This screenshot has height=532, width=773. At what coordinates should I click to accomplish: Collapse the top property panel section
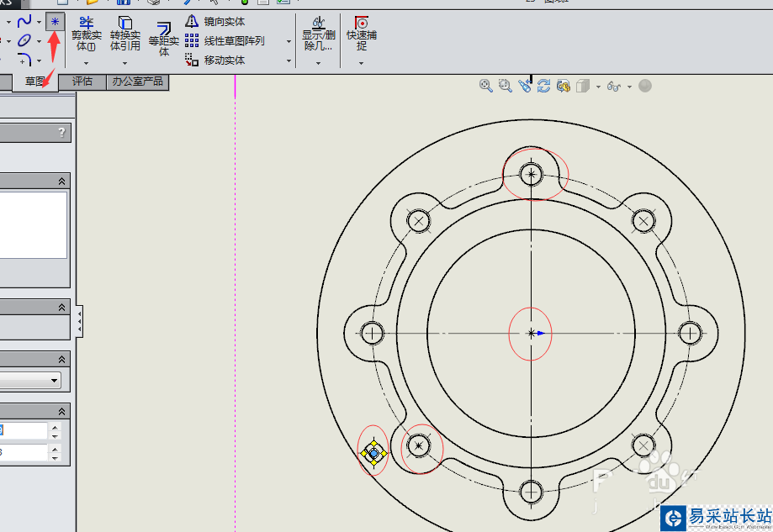coord(61,181)
